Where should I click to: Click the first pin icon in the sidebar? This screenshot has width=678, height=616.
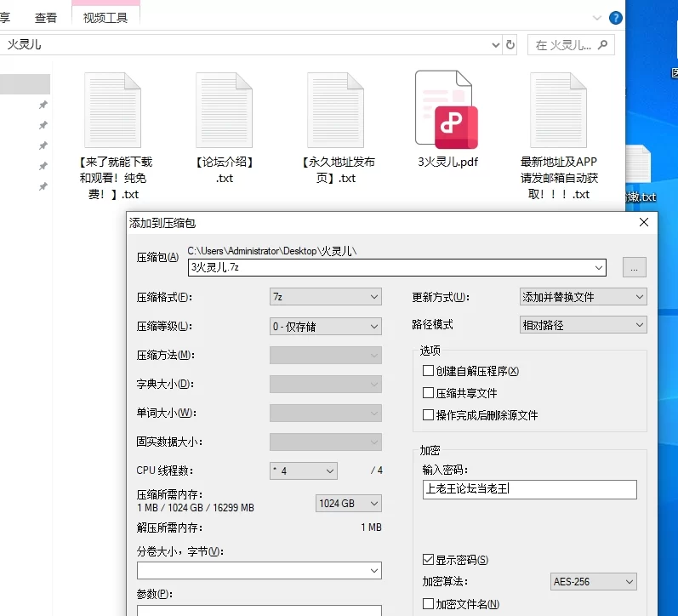[43, 105]
